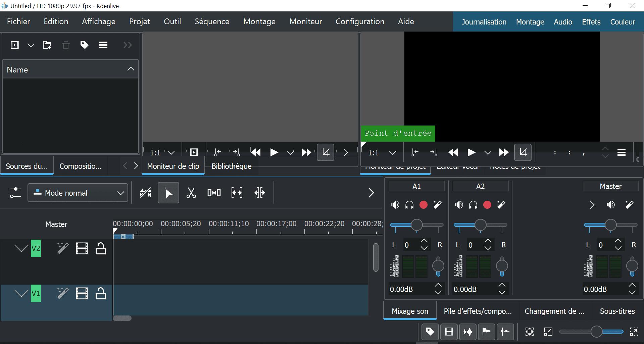
Task: Select the Scissors cut tool
Action: (x=191, y=193)
